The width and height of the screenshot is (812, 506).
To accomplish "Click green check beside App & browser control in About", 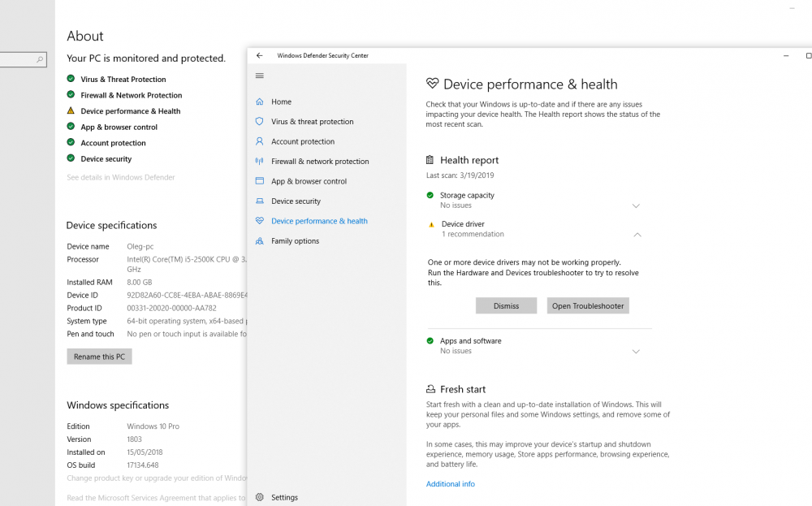I will coord(71,127).
